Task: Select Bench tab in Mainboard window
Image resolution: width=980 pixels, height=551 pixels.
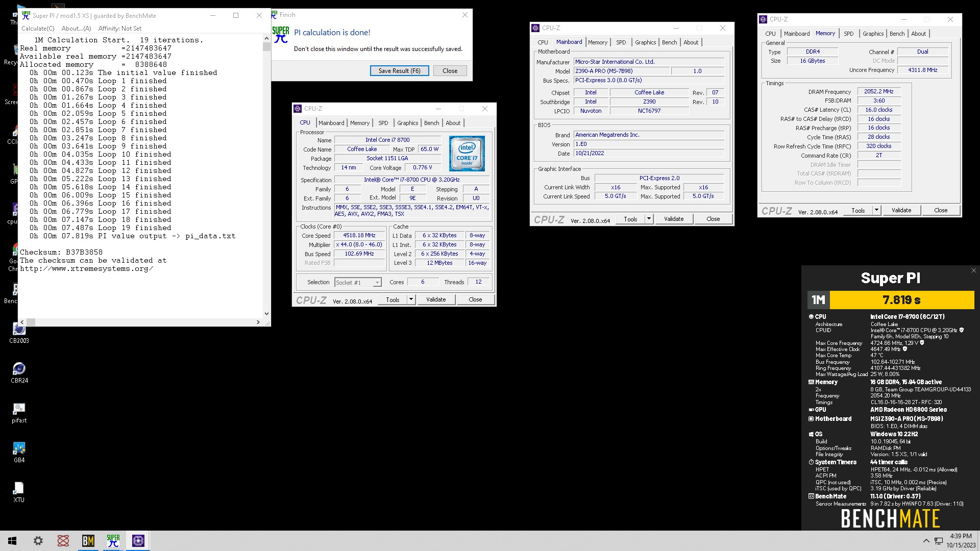Action: [x=670, y=42]
